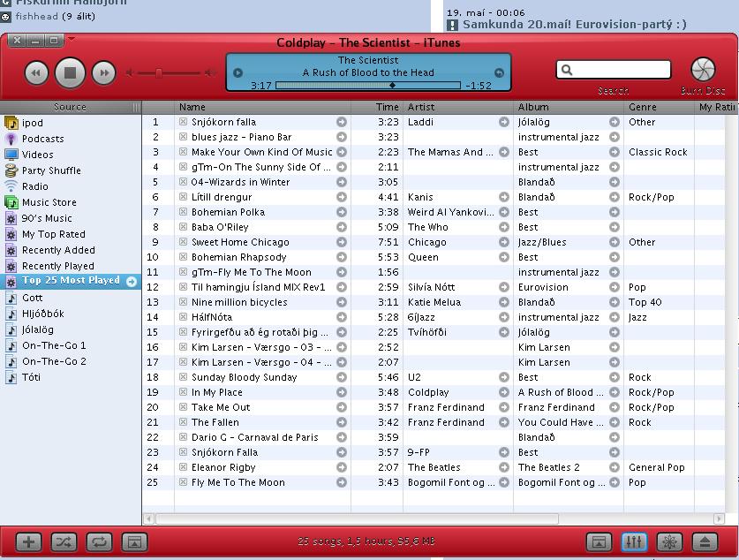Toggle the checkbox for Take Me Out
The height and width of the screenshot is (560, 739).
click(x=183, y=407)
